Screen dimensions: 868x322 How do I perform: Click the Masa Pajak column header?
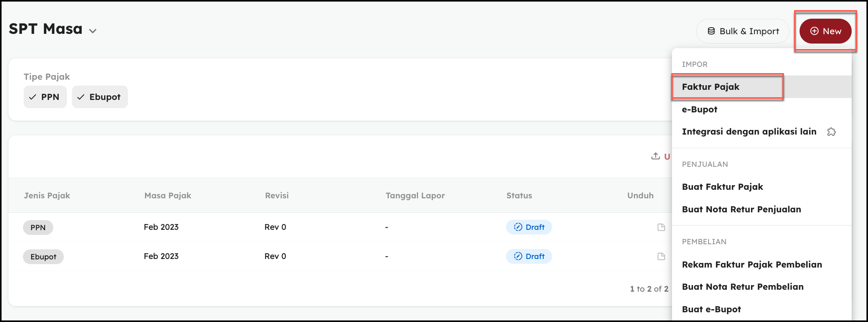(x=168, y=196)
